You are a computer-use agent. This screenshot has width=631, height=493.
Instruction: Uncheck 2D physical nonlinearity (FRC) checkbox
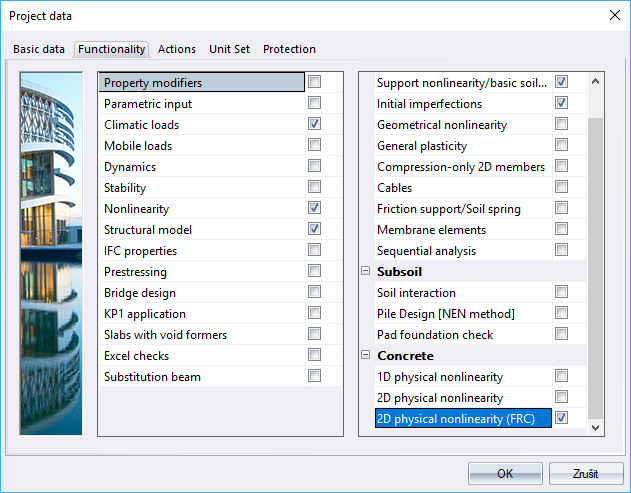[561, 418]
